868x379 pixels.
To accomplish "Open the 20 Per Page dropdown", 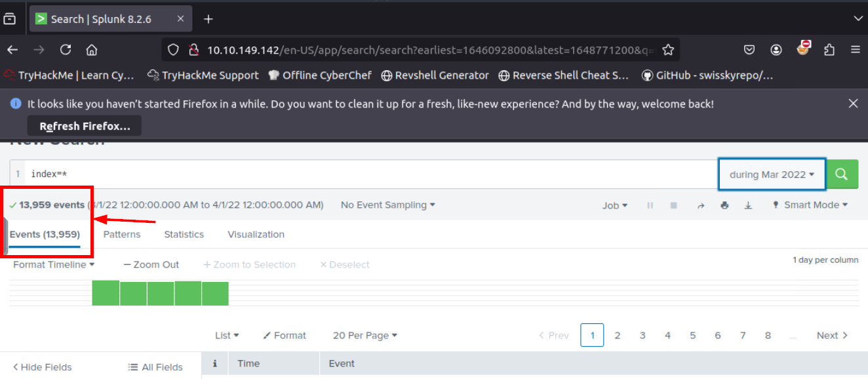I will click(x=365, y=336).
